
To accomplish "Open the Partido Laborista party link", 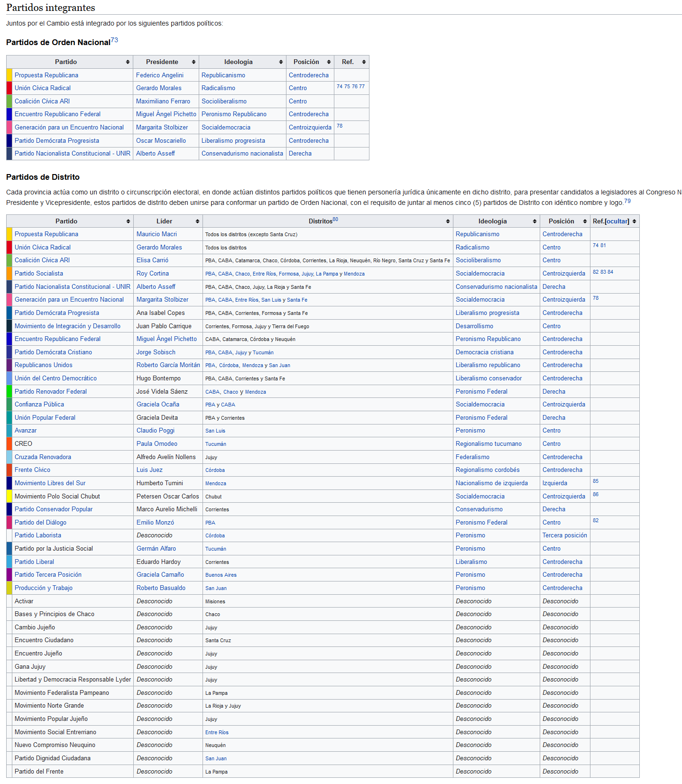I will tap(38, 535).
